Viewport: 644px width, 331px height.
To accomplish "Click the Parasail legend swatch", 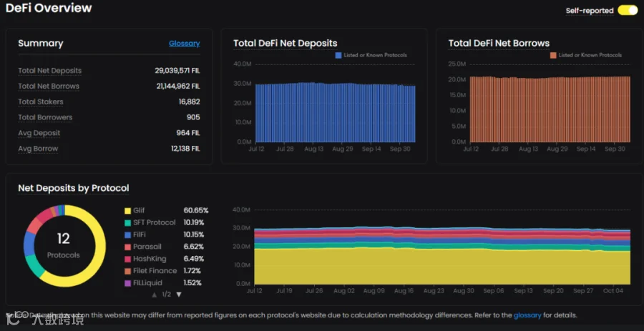I will (128, 247).
